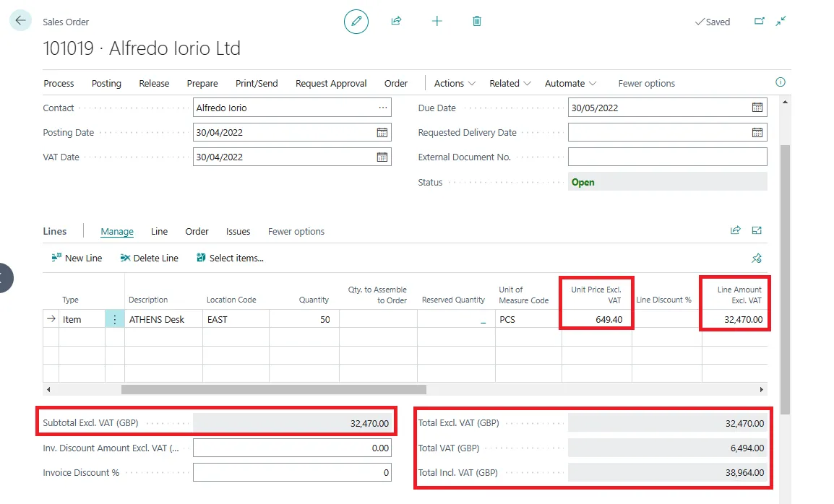Open the Order menu in the top action bar
The height and width of the screenshot is (504, 834).
pyautogui.click(x=396, y=84)
